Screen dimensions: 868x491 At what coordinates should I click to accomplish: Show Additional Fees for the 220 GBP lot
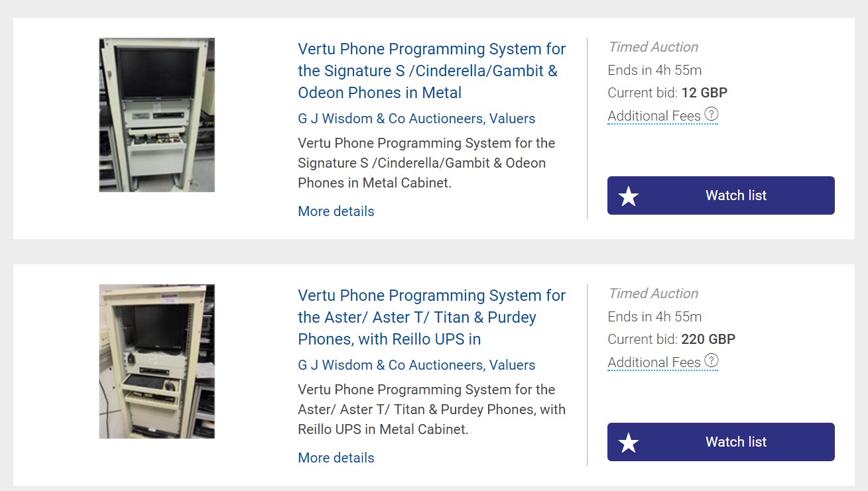654,362
